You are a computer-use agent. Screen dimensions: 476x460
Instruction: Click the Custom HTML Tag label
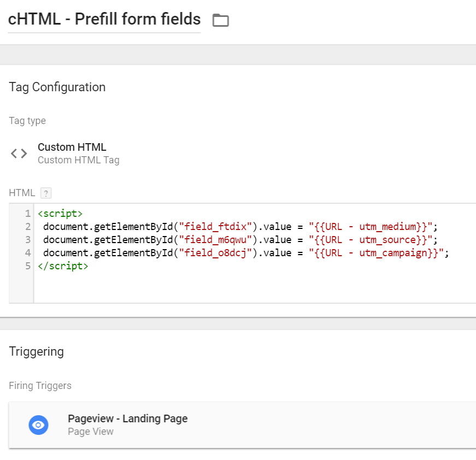pos(79,161)
